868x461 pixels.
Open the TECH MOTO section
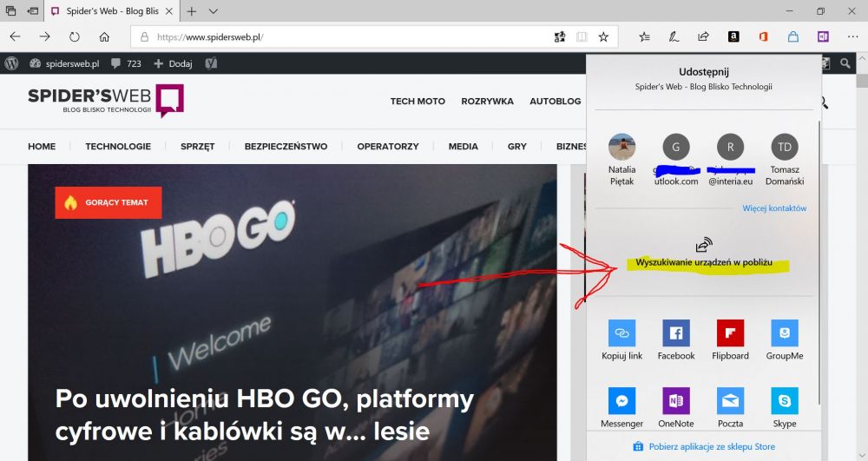point(418,102)
